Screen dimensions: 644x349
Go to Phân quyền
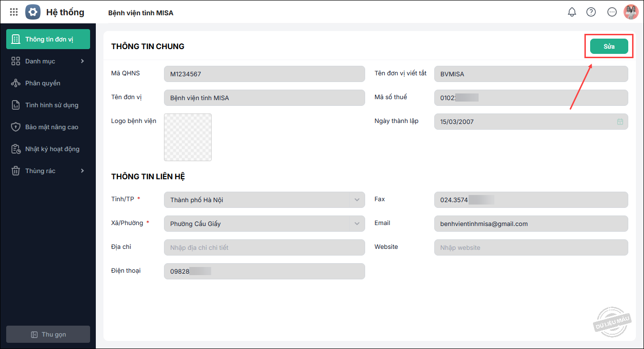48,83
